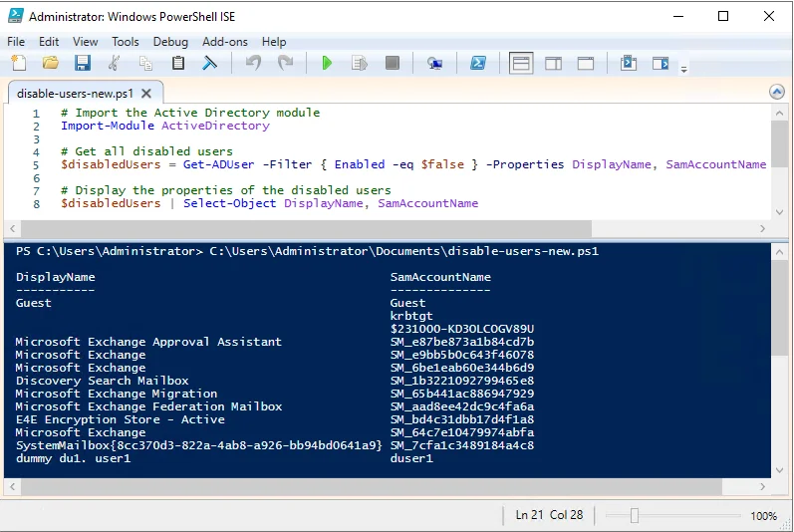Image resolution: width=794 pixels, height=532 pixels.
Task: Click Import-Module on line 2
Action: click(x=108, y=126)
